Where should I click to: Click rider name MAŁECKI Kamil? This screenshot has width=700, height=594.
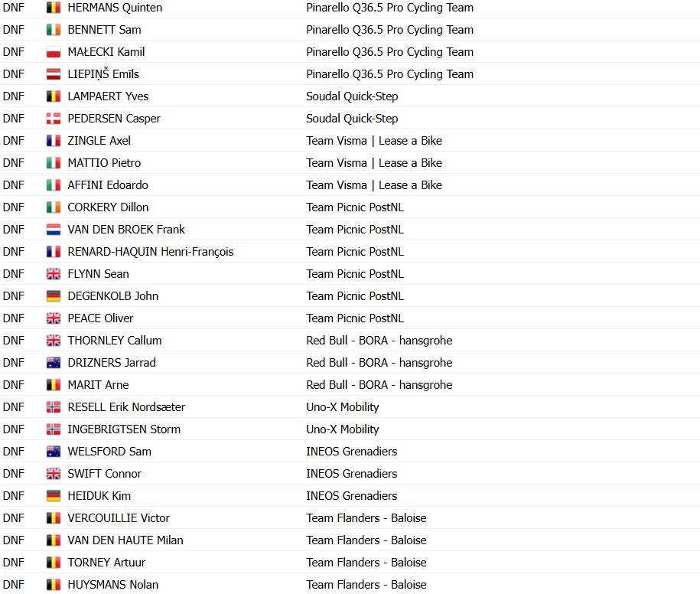coord(106,52)
